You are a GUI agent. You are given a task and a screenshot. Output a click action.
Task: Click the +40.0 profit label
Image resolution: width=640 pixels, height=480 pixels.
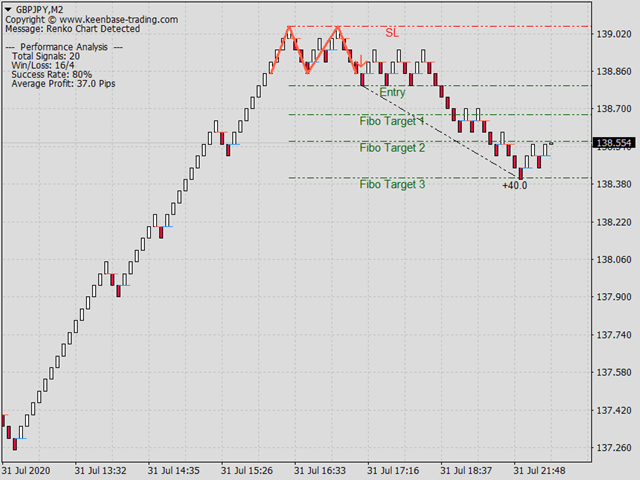tap(515, 186)
